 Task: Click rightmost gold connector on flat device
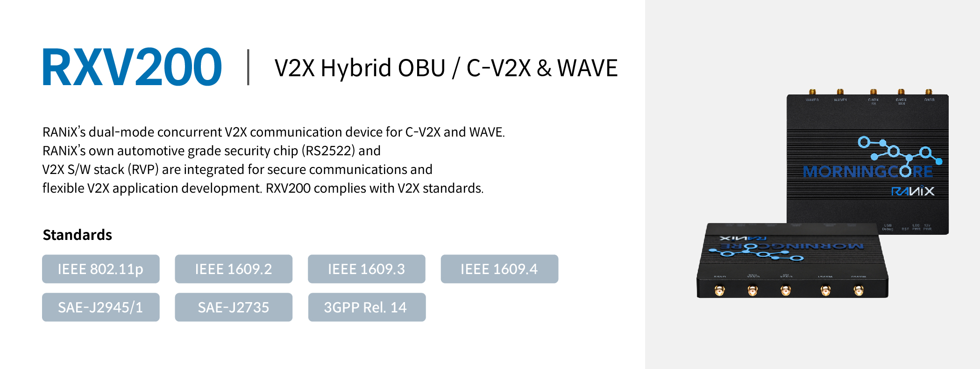[859, 291]
